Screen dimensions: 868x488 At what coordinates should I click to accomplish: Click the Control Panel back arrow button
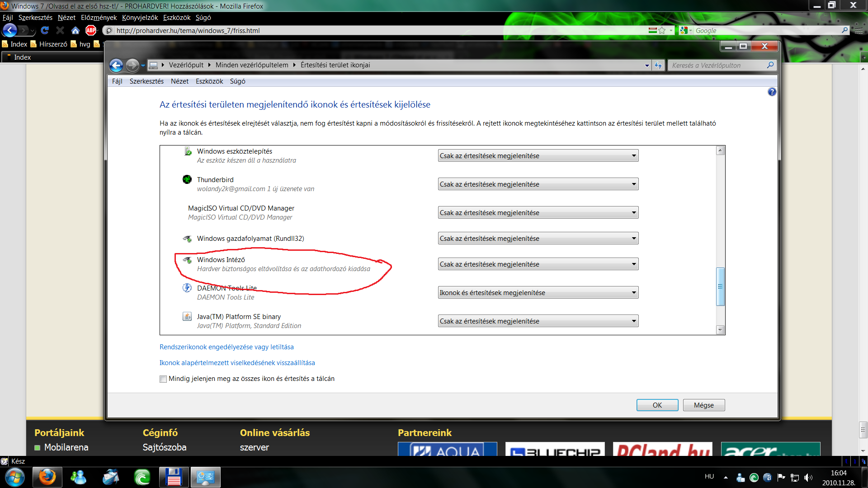pyautogui.click(x=116, y=65)
